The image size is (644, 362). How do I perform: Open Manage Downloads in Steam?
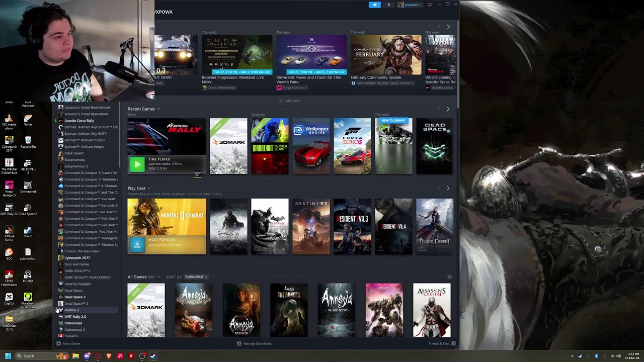[x=254, y=343]
